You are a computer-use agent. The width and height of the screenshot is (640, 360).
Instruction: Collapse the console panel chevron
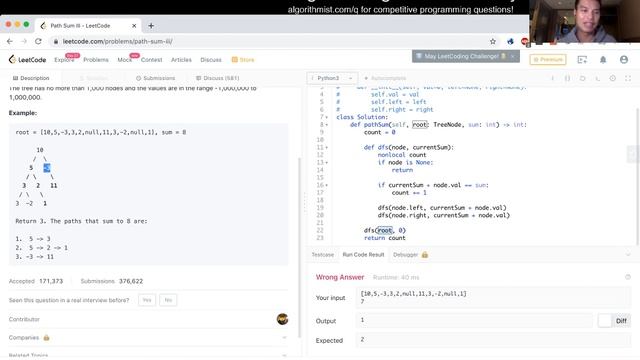628,255
